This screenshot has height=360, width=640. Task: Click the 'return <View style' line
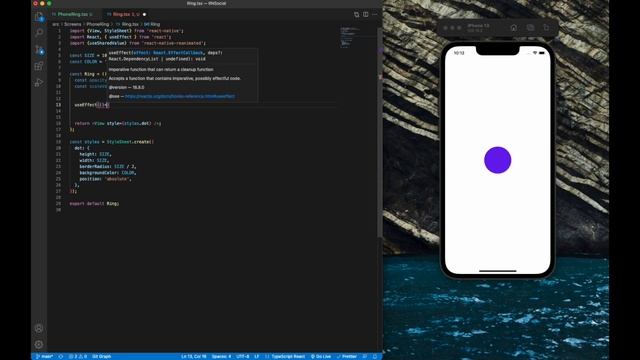118,123
